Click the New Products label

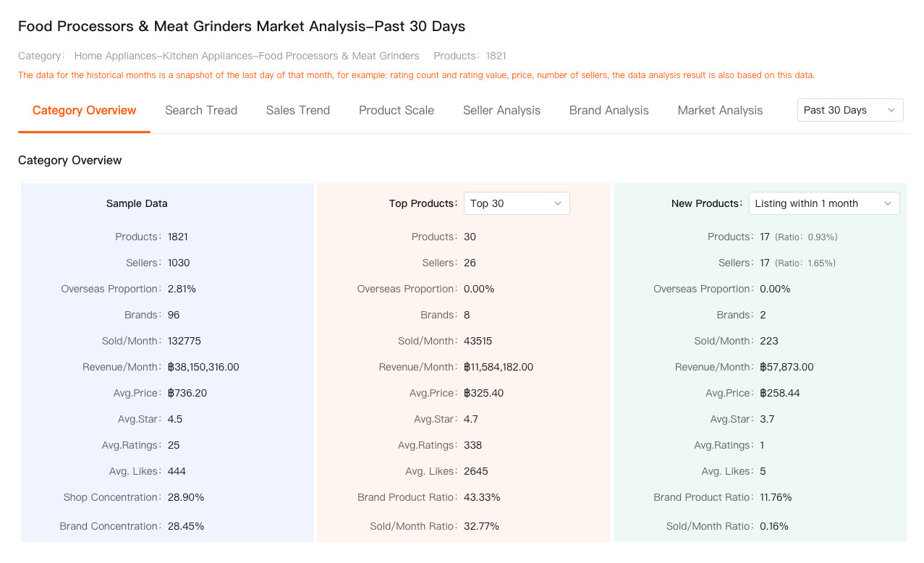[706, 203]
